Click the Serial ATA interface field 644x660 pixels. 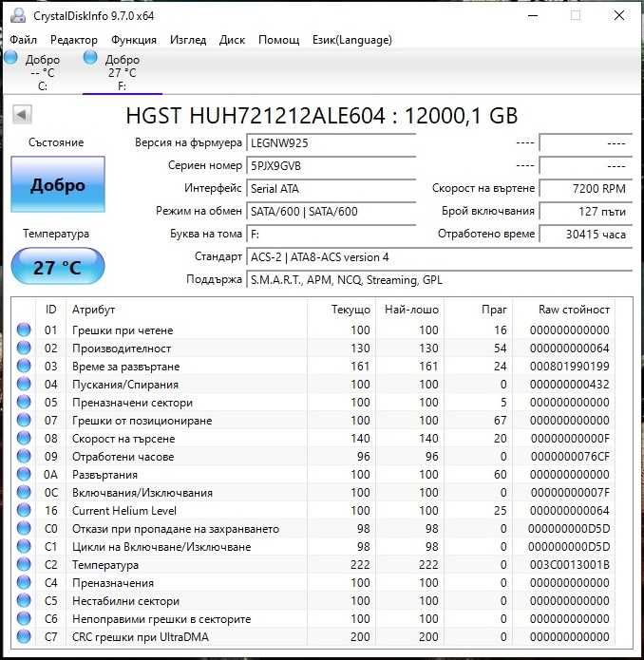click(x=331, y=189)
